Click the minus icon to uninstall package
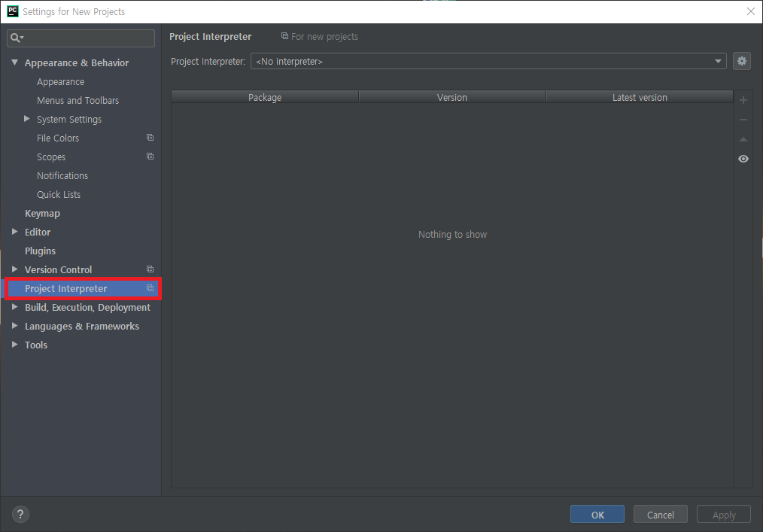The image size is (763, 532). [743, 120]
